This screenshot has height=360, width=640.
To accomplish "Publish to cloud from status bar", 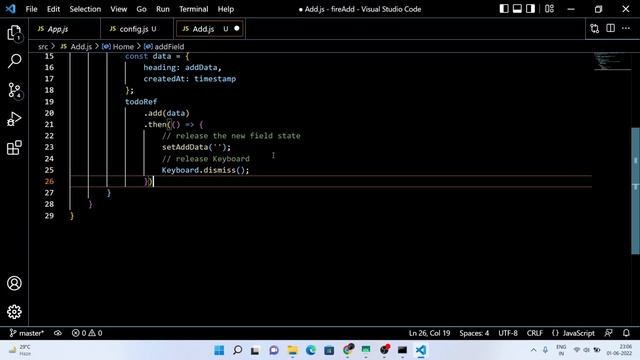I will [58, 333].
